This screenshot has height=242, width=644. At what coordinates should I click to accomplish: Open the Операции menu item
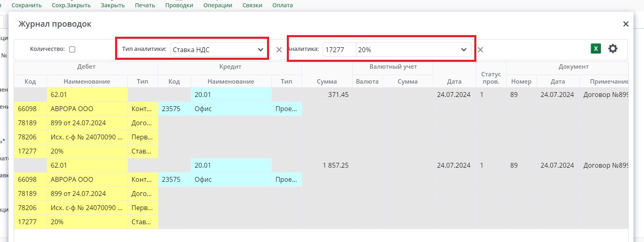point(218,5)
